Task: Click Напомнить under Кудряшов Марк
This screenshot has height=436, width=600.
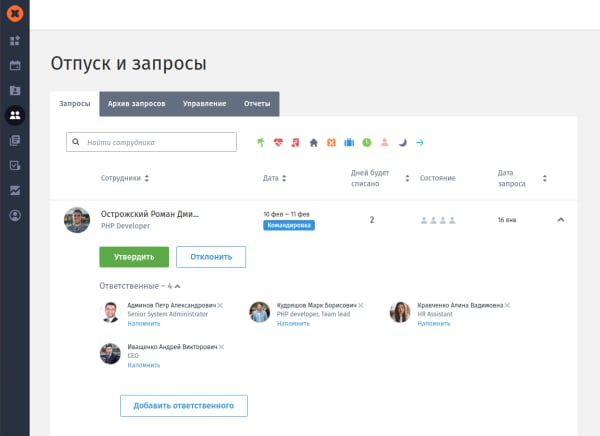Action: [x=293, y=323]
